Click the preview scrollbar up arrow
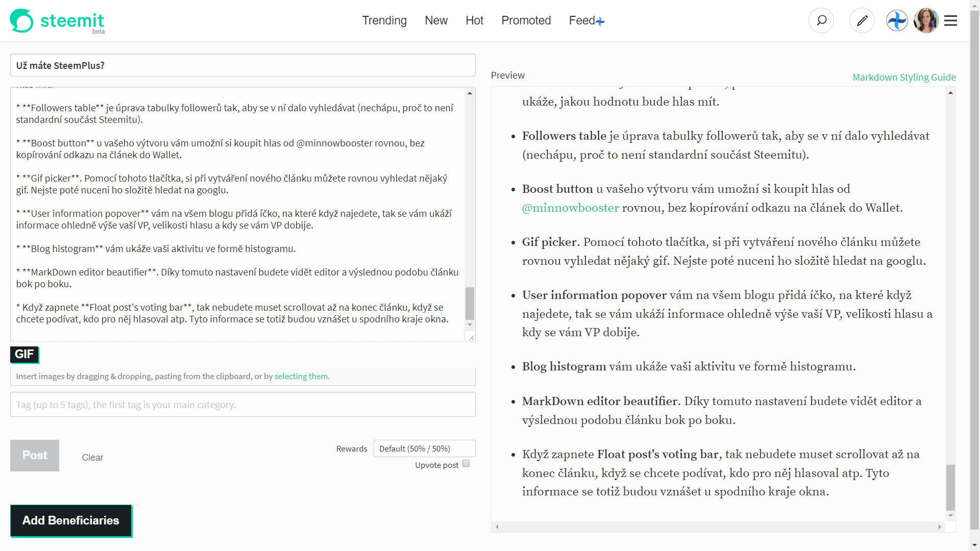Screen dimensions: 980x551 tap(950, 92)
